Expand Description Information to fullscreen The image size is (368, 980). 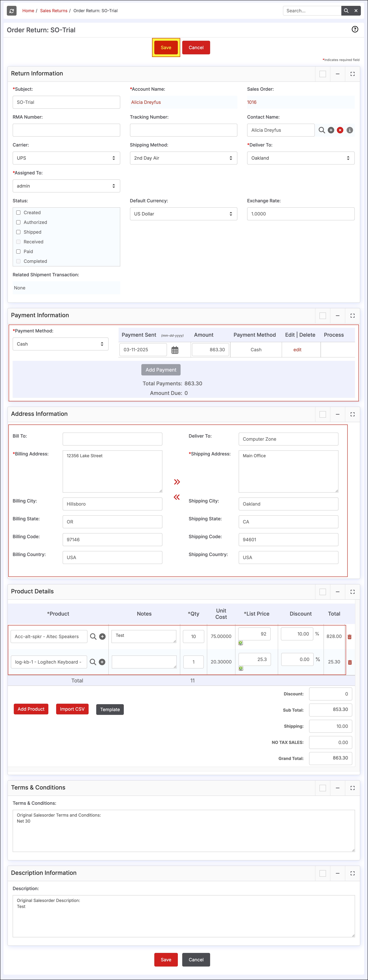click(352, 873)
